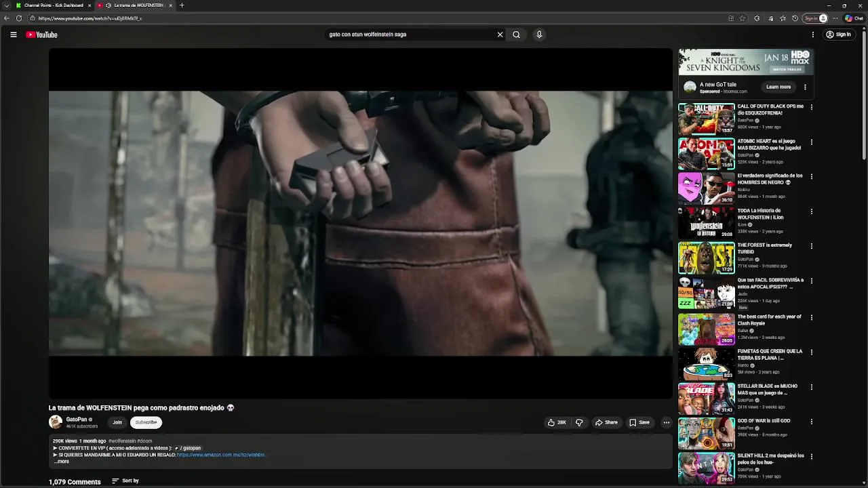
Task: Reload the page
Action: (x=19, y=18)
